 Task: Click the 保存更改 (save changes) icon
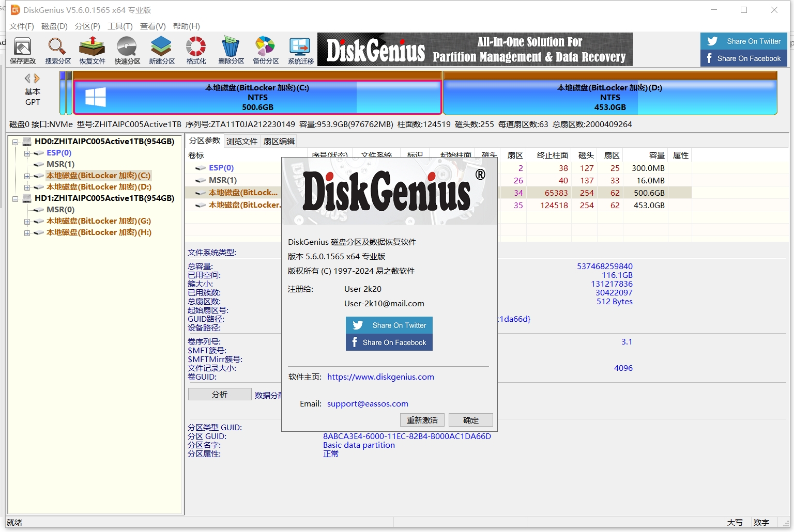click(x=22, y=50)
